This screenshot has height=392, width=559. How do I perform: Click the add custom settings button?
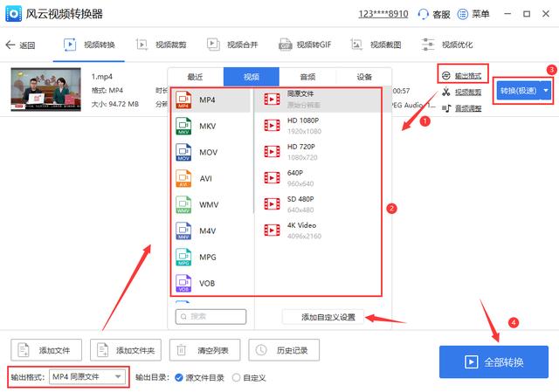323,316
